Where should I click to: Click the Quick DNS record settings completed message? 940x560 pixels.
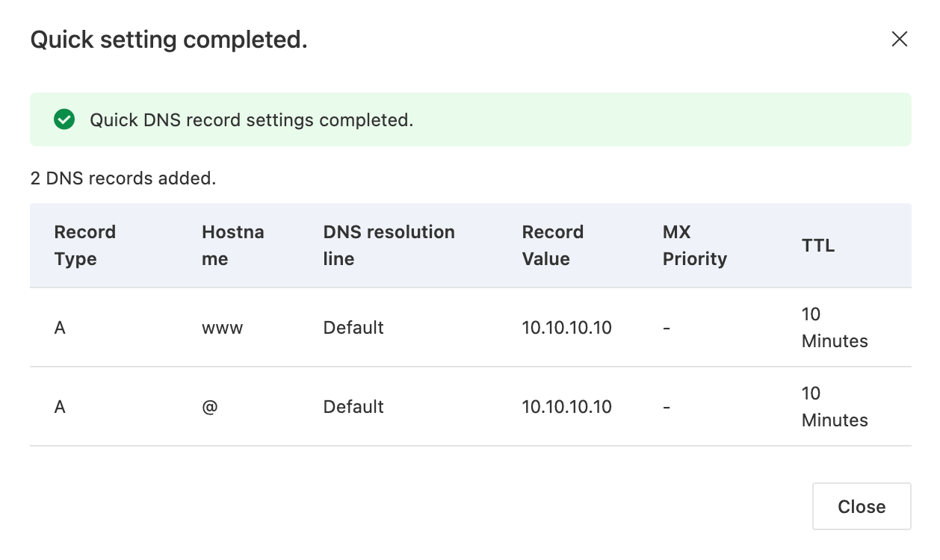coord(251,119)
